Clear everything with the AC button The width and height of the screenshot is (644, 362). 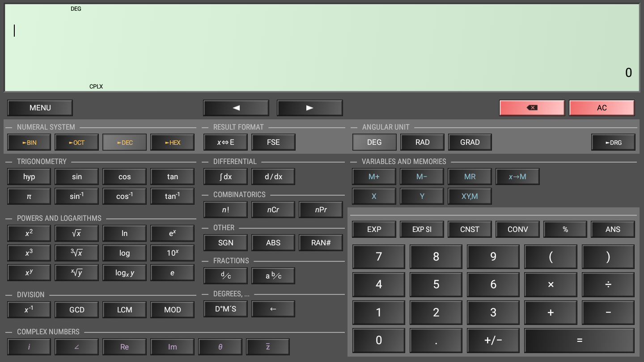[602, 108]
